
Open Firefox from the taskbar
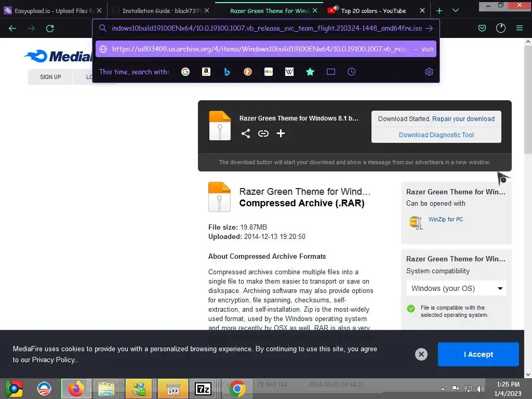click(76, 389)
